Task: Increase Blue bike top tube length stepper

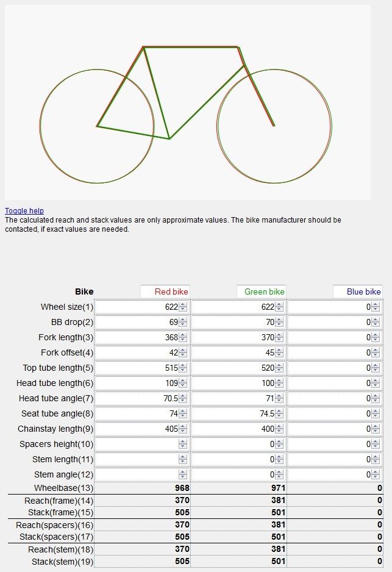Action: 376,365
